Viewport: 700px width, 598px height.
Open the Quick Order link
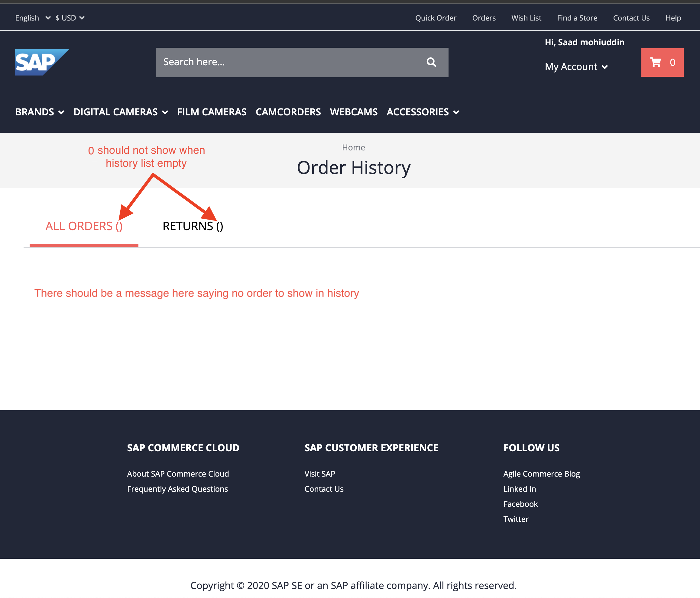(436, 18)
